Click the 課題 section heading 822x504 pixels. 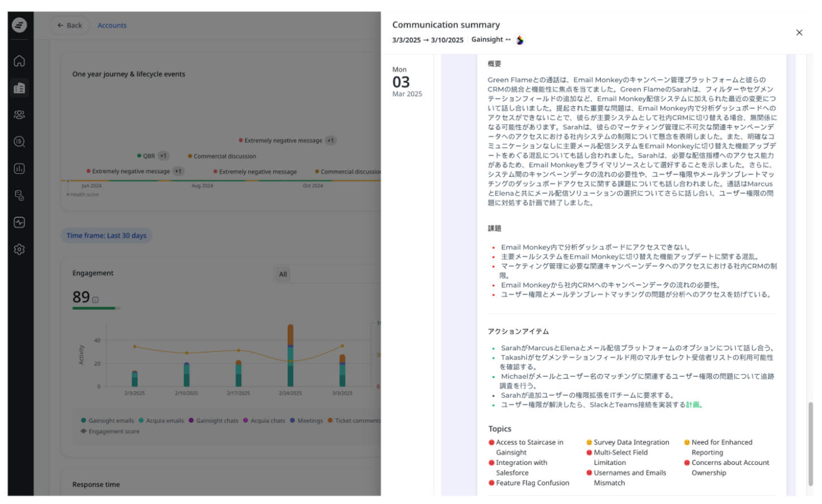(495, 229)
